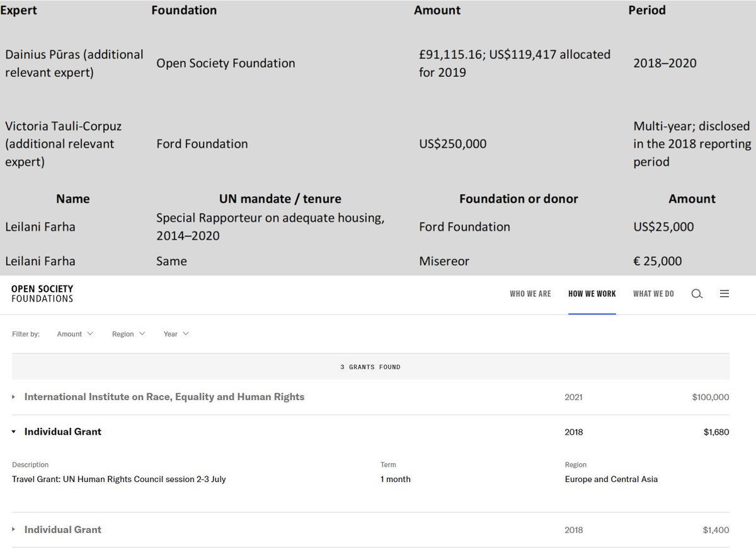Open International Institute on Race, Equality and Human Rights
This screenshot has height=557, width=756.
(x=164, y=397)
